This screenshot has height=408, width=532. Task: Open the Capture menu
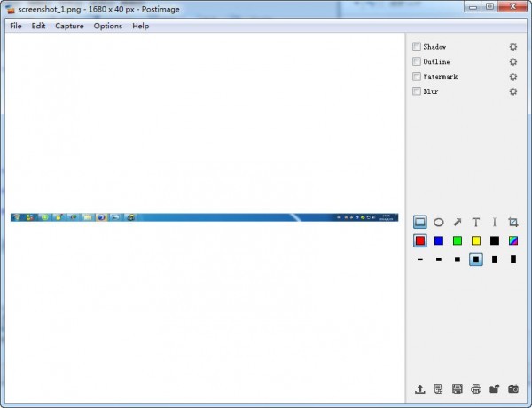click(x=69, y=26)
